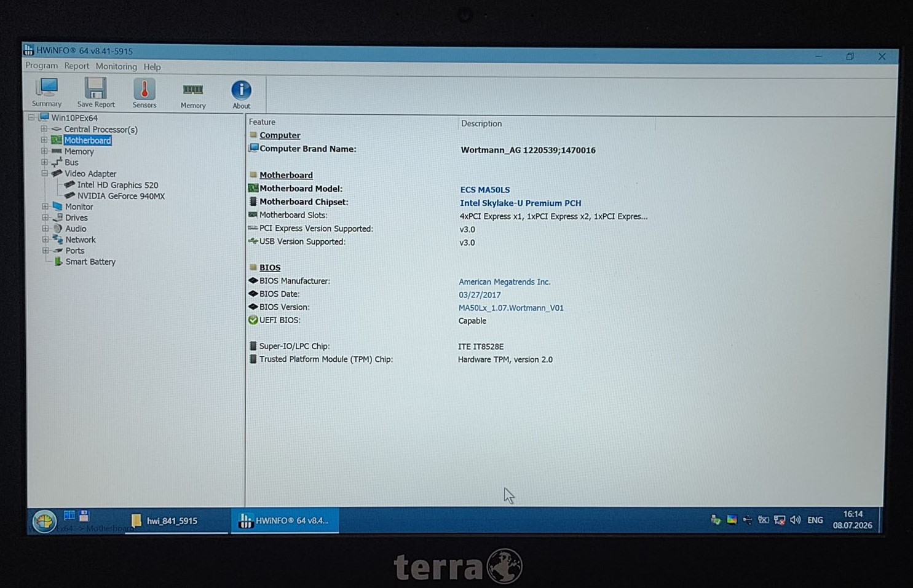Select Monitor in the device tree
913x588 pixels.
(x=79, y=207)
